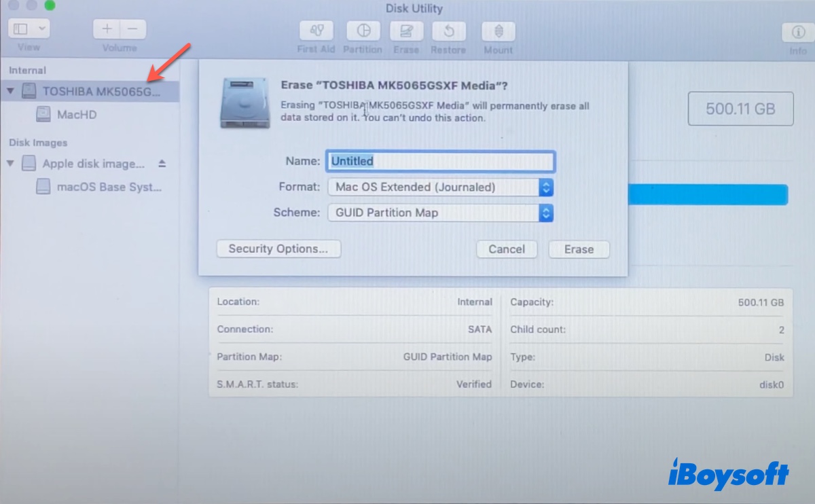Image resolution: width=815 pixels, height=504 pixels.
Task: Click the remove volume minus button
Action: tap(132, 29)
